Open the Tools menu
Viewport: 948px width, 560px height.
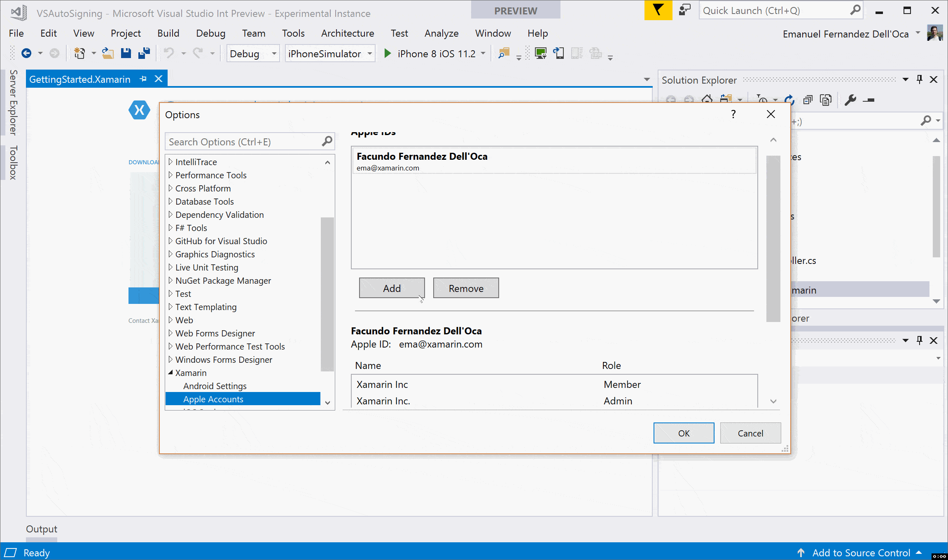292,33
